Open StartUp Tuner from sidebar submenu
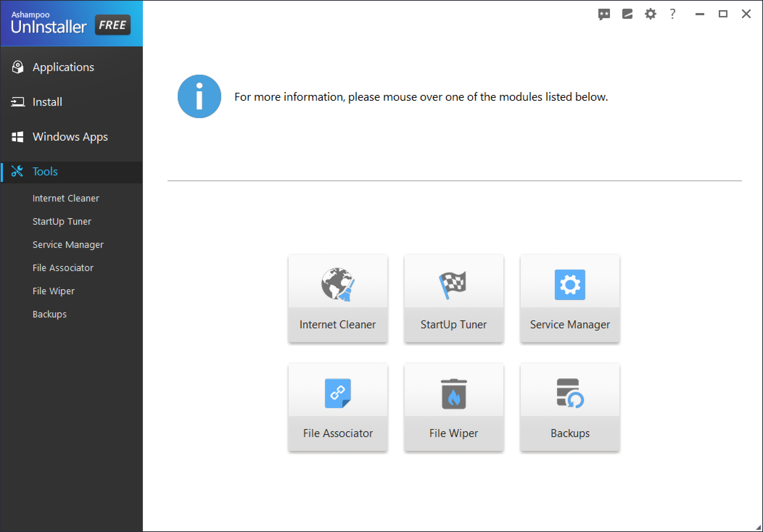 (x=62, y=221)
